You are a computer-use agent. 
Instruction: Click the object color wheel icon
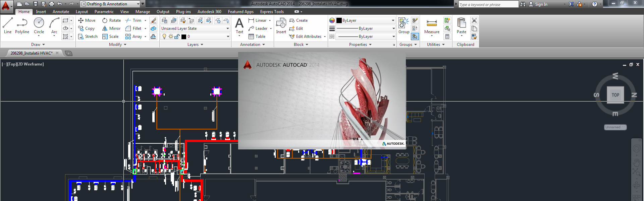coord(332,20)
